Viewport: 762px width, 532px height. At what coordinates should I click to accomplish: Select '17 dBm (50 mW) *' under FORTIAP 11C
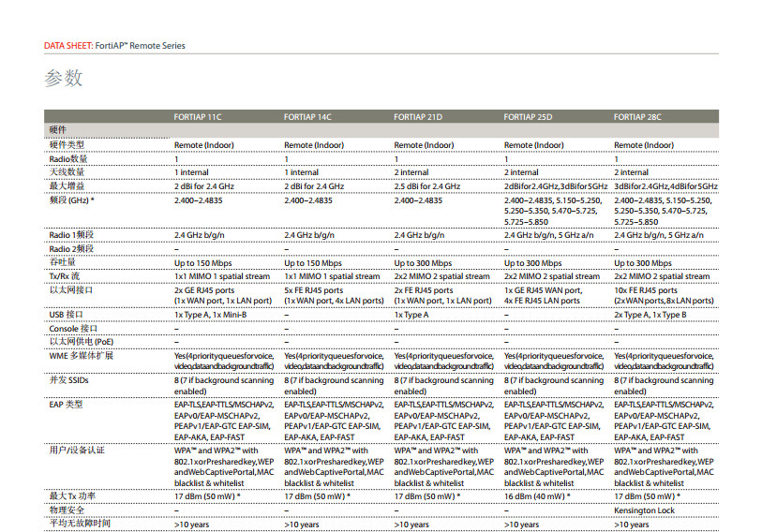click(x=207, y=496)
